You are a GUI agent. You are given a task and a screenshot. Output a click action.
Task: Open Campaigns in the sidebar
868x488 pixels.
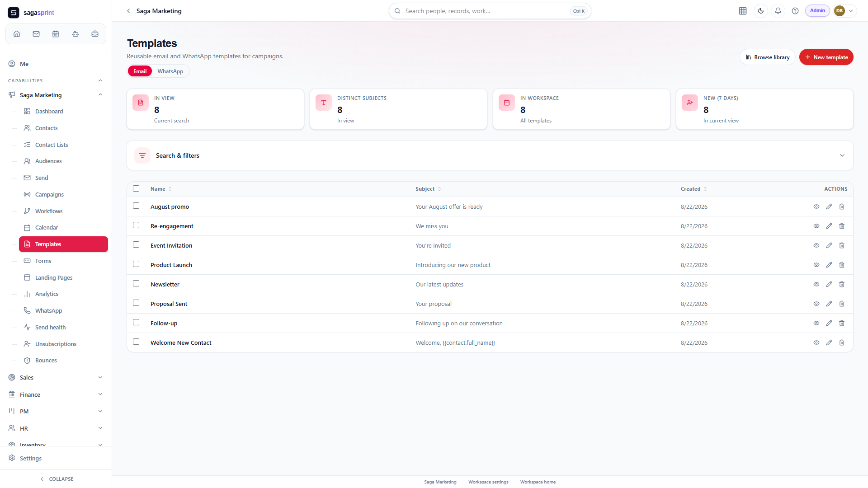pyautogui.click(x=49, y=194)
